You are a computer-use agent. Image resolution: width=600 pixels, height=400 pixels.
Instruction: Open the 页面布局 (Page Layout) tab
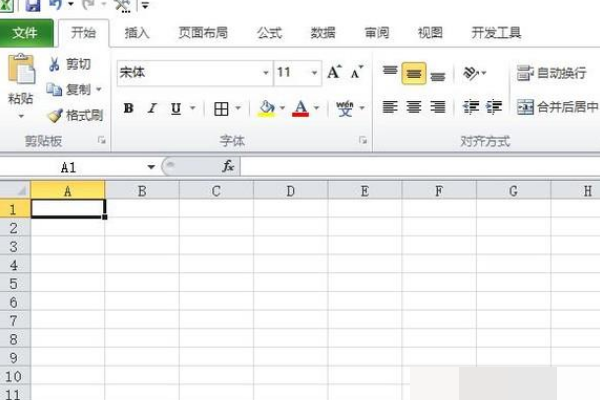point(203,33)
